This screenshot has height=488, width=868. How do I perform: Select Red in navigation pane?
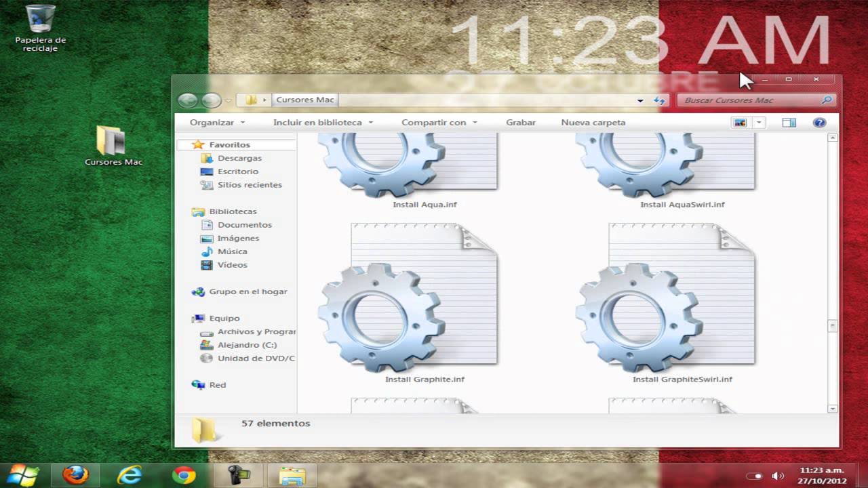point(218,385)
